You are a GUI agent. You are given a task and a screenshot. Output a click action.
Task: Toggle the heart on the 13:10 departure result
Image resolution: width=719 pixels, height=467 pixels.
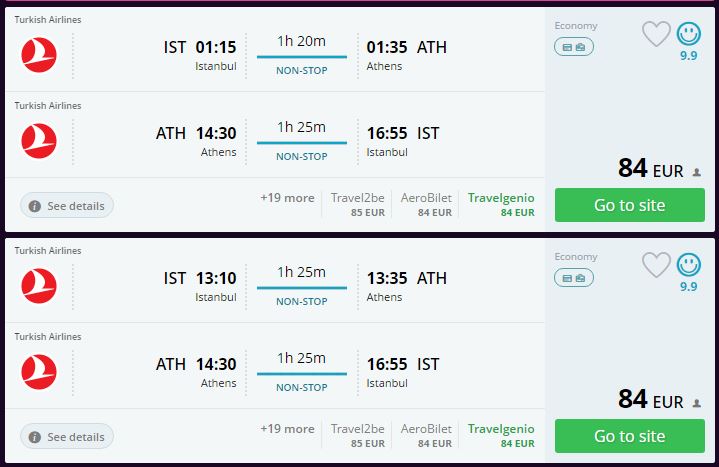click(x=656, y=265)
